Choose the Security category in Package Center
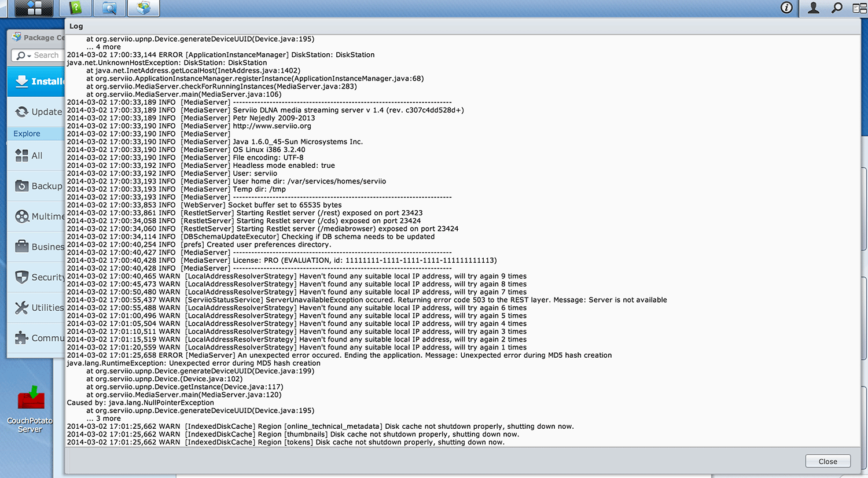The height and width of the screenshot is (478, 868). tap(36, 277)
